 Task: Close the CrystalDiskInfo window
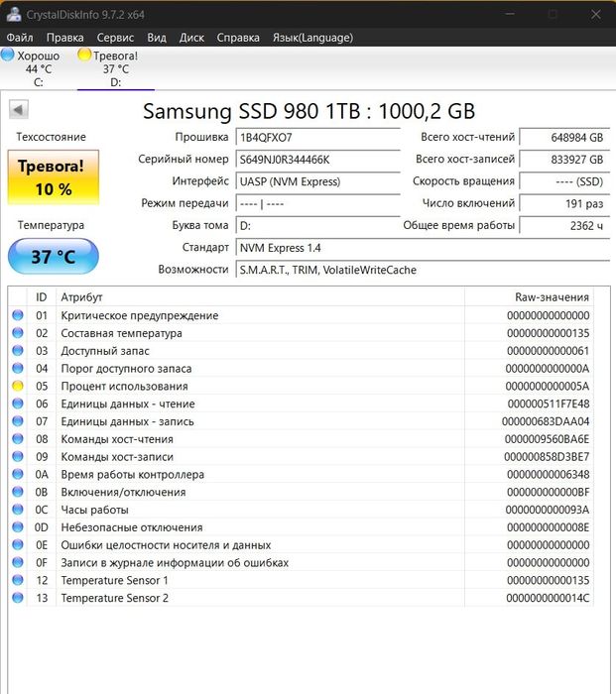pos(596,14)
